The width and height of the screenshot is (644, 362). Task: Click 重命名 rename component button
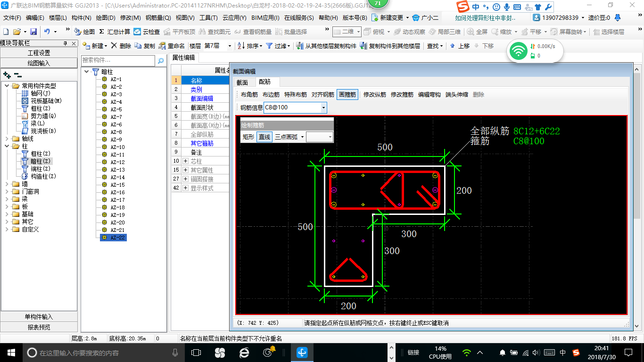172,46
